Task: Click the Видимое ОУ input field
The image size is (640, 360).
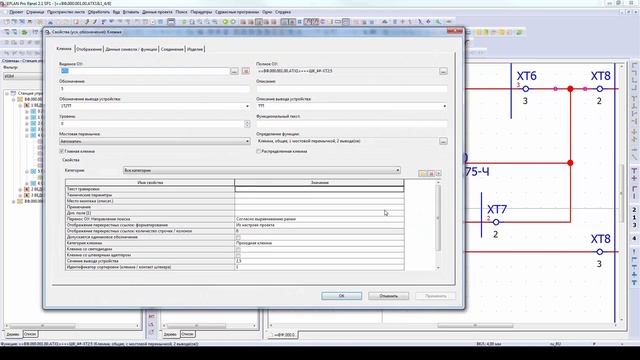Action: [144, 71]
